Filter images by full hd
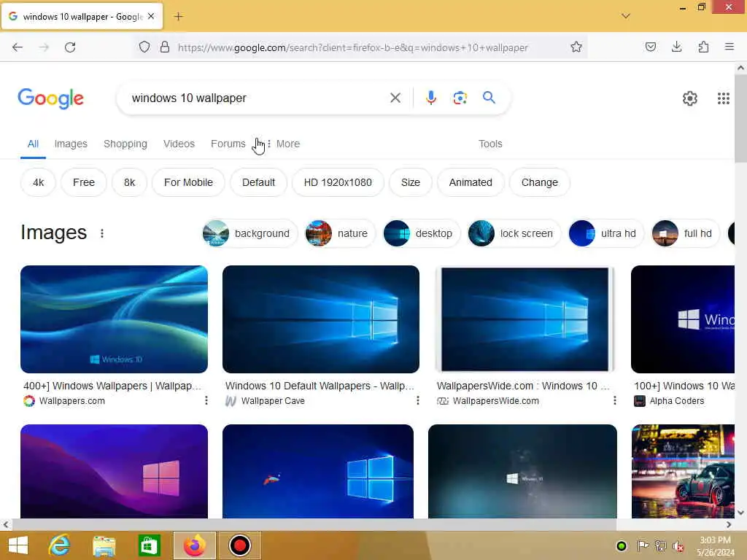Screen dimensions: 747x560 tap(685, 233)
